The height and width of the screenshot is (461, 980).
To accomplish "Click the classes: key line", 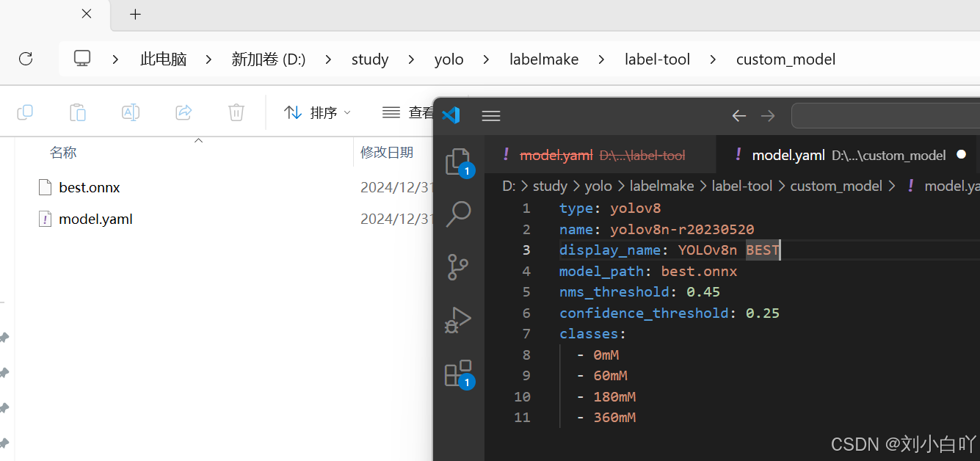I will [593, 334].
